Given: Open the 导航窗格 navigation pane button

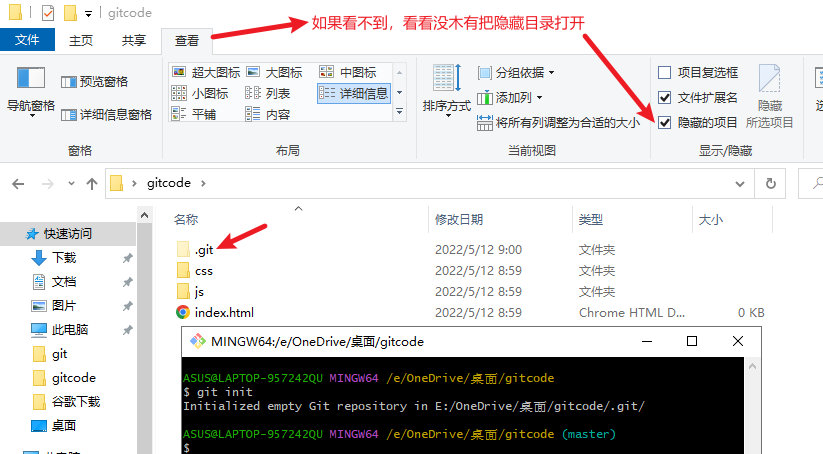Looking at the screenshot, I should coord(30,91).
